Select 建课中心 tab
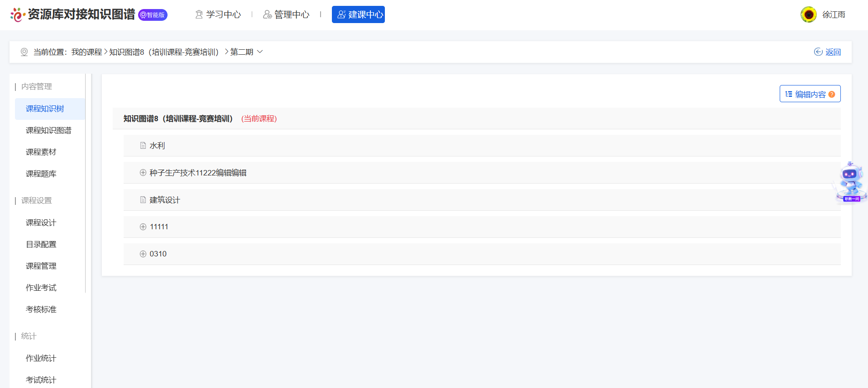Viewport: 868px width, 388px height. click(358, 14)
